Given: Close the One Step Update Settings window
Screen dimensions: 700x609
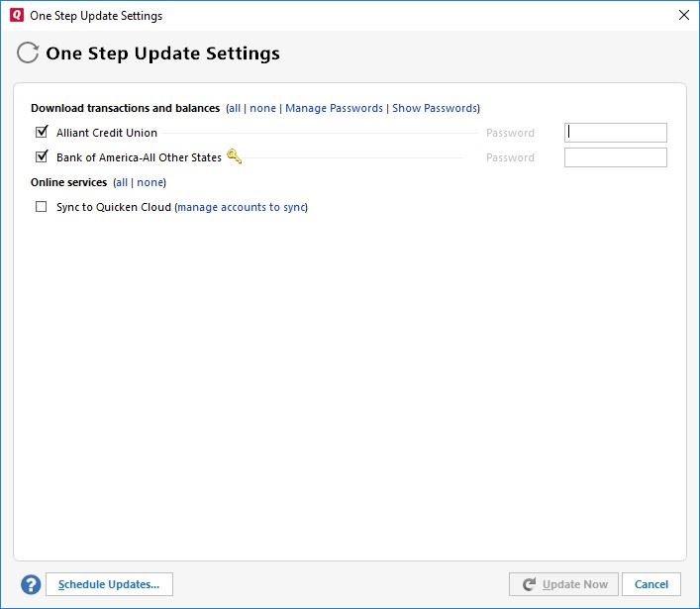Looking at the screenshot, I should (x=683, y=16).
